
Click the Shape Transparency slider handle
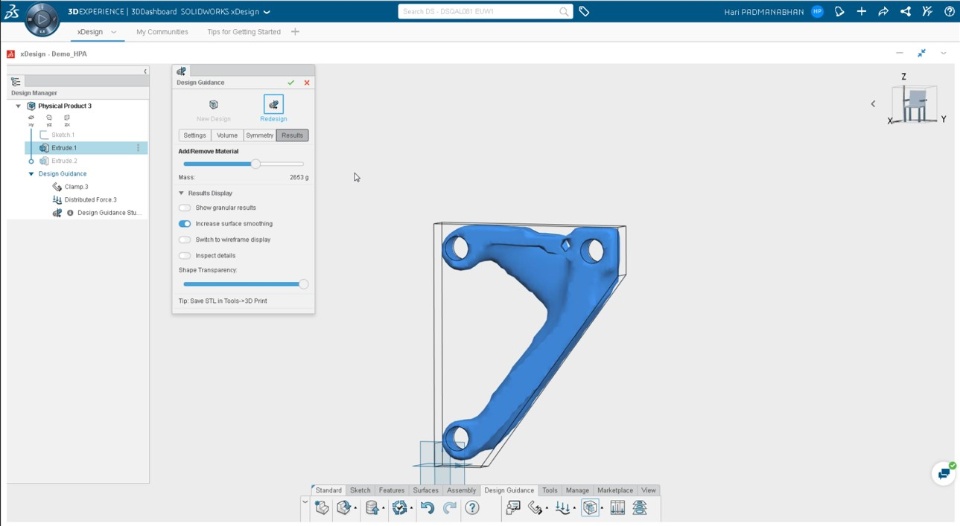pos(303,284)
